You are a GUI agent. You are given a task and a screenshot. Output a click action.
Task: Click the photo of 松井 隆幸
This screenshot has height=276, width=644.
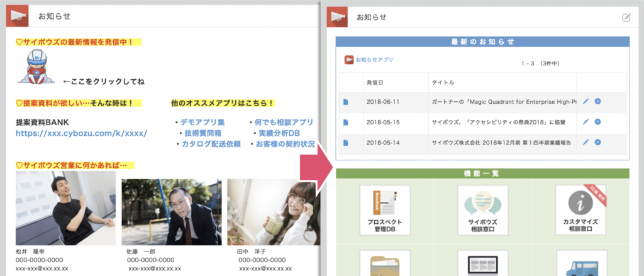(x=65, y=208)
